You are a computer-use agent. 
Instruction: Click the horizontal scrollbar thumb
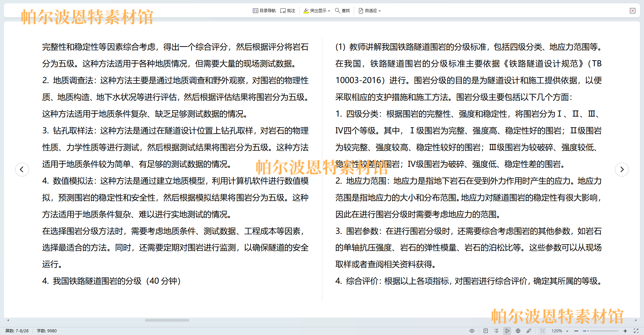(x=167, y=320)
